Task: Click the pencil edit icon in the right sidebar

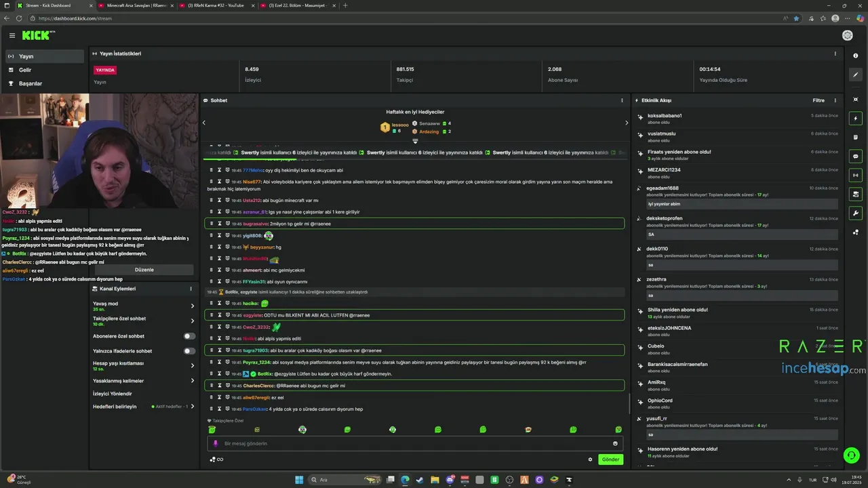Action: (x=856, y=75)
